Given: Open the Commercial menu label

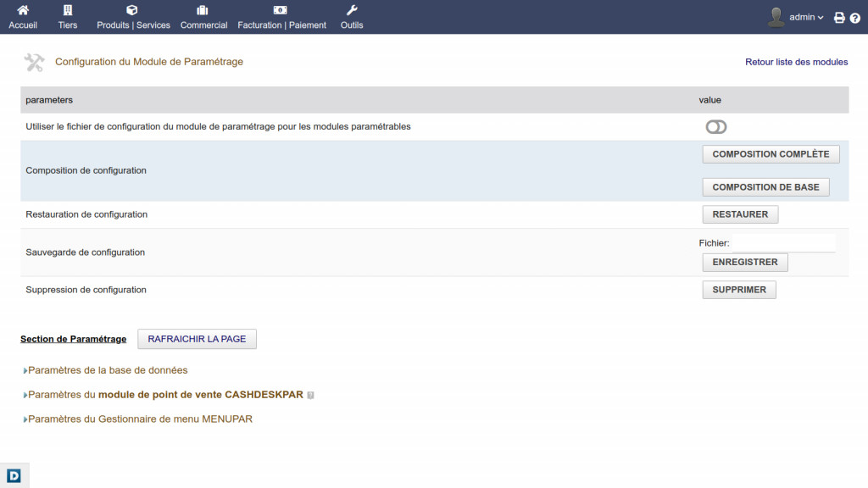Looking at the screenshot, I should [203, 25].
